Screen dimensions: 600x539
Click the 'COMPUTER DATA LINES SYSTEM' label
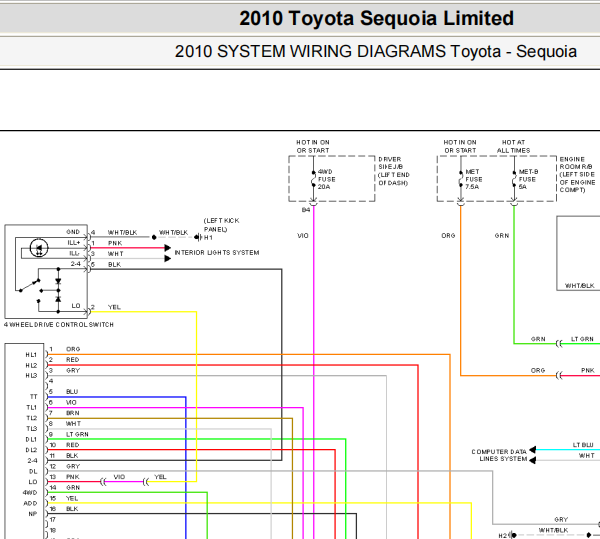tap(499, 455)
